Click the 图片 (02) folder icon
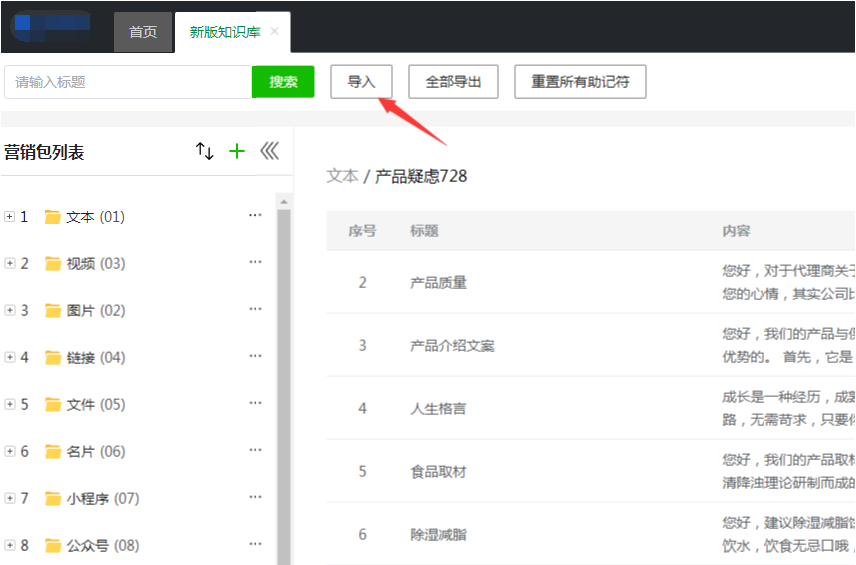This screenshot has height=565, width=856. pyautogui.click(x=53, y=311)
